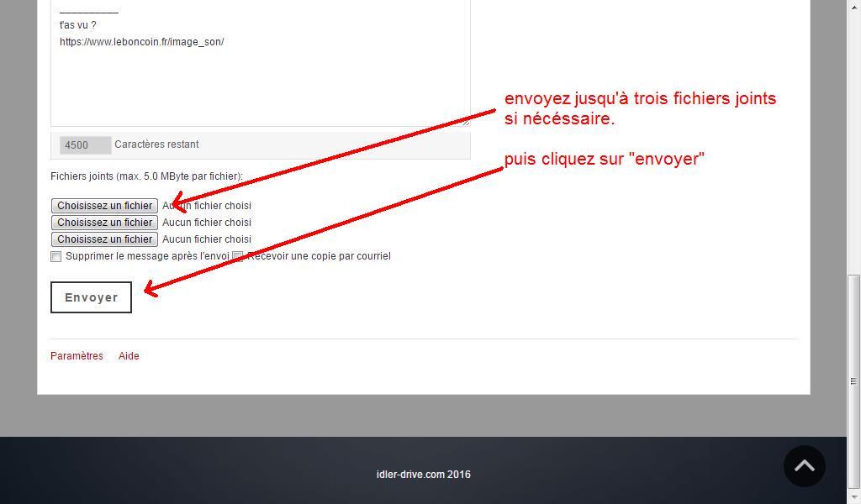Click the 4500 characters remaining field

click(x=85, y=145)
